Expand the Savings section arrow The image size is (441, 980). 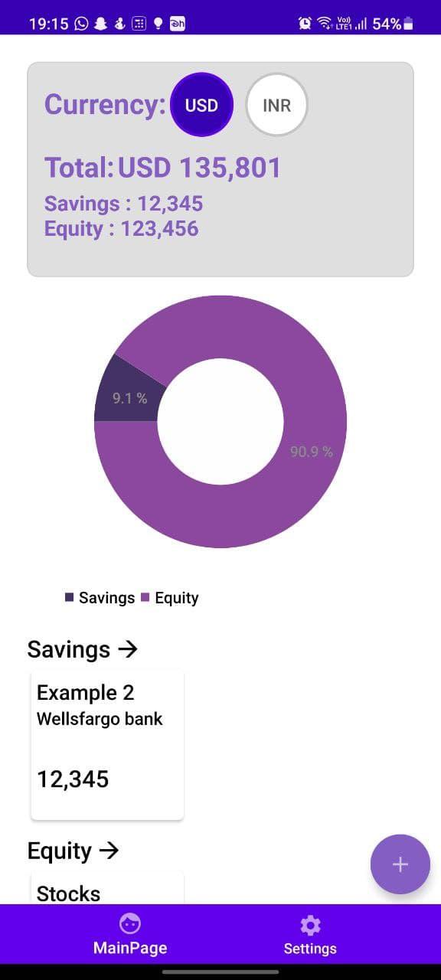[x=128, y=649]
